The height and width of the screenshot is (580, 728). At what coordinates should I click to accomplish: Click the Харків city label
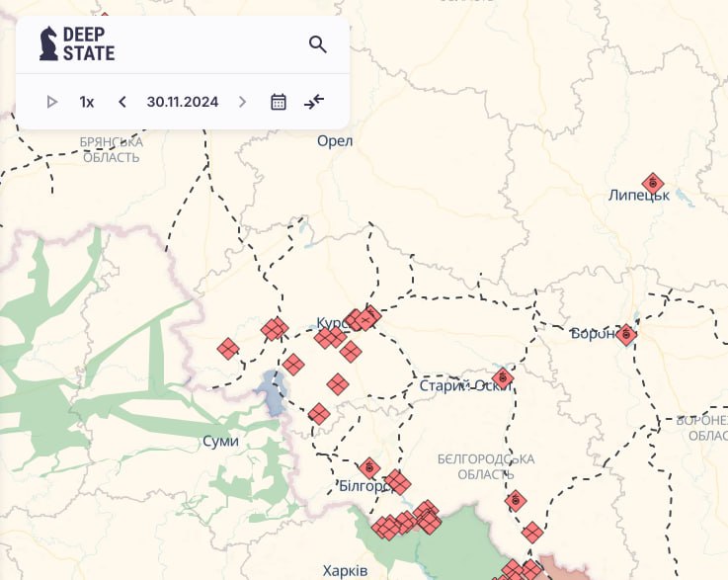345,570
